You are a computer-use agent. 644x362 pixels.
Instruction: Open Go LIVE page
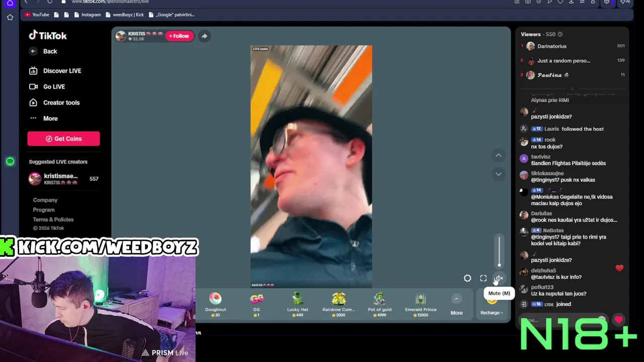[54, 86]
